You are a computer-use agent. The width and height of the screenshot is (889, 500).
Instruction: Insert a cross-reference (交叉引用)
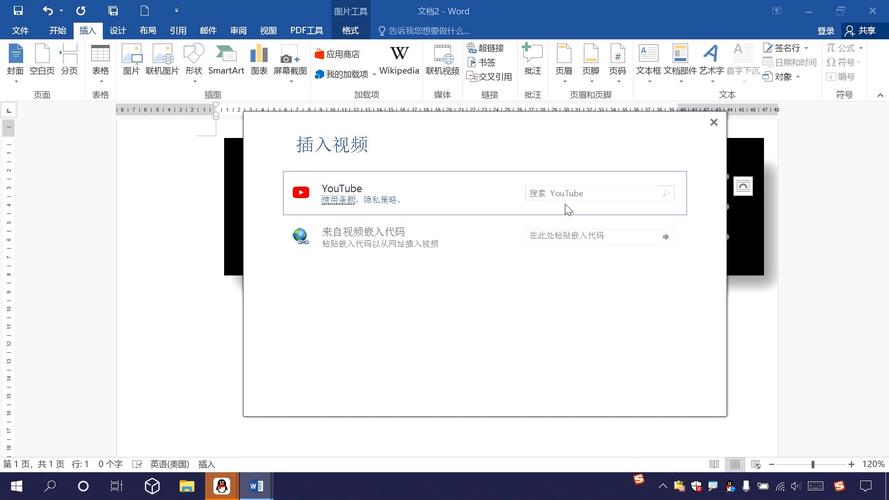(489, 77)
